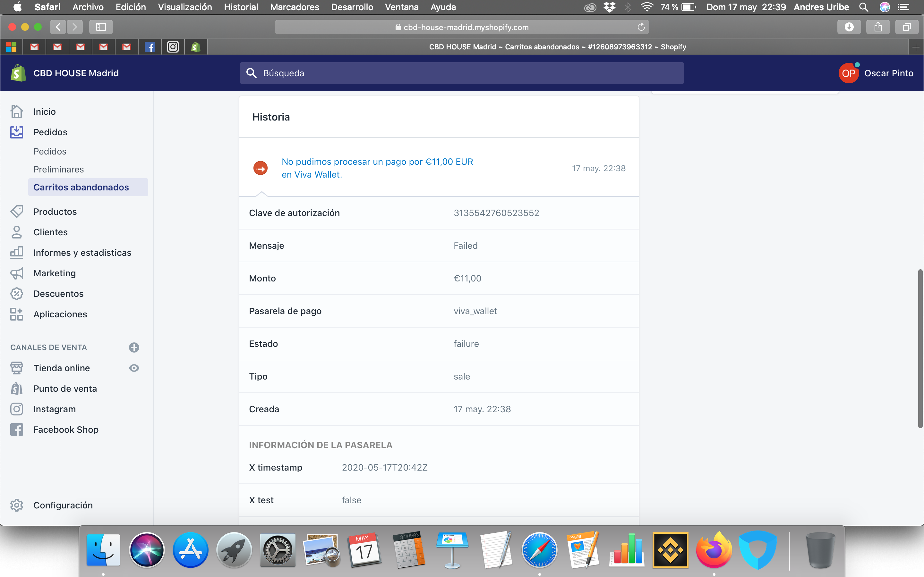Open the Oscar Pinto account menu

point(877,73)
